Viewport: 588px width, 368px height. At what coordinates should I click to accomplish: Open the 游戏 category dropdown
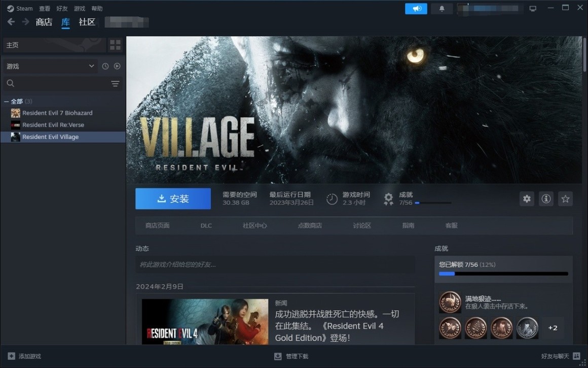[50, 66]
